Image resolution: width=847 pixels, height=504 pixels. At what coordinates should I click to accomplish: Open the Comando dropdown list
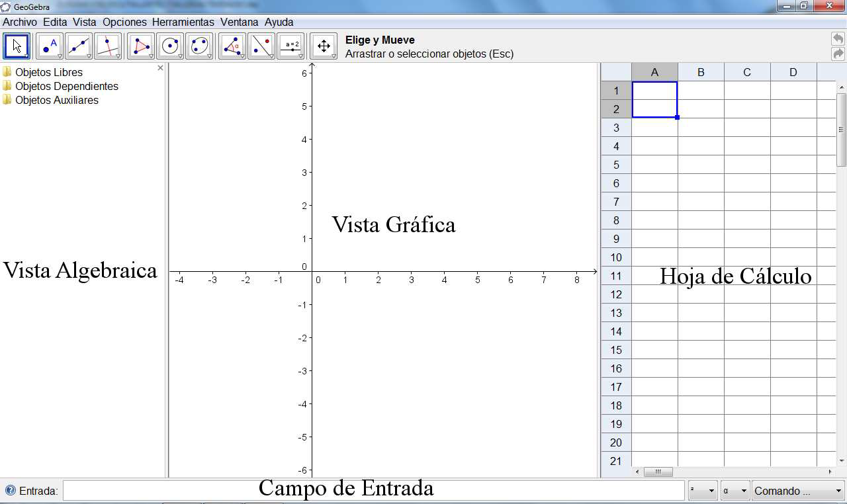point(797,491)
